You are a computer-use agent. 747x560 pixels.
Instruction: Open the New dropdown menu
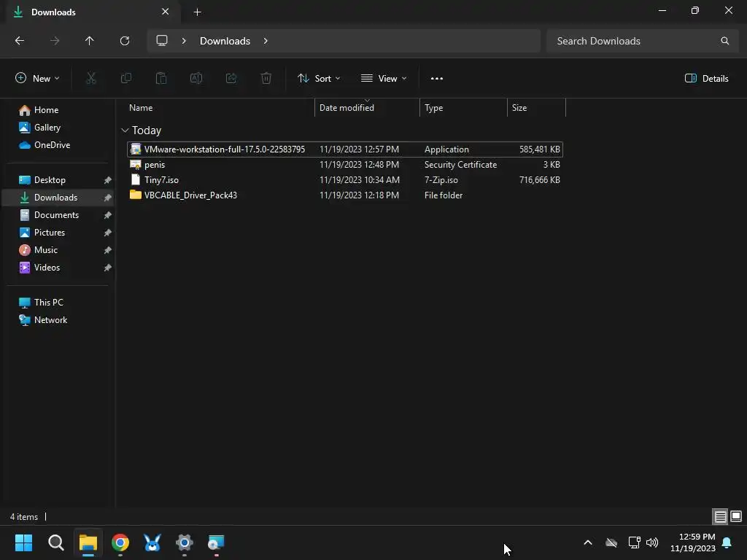[37, 79]
